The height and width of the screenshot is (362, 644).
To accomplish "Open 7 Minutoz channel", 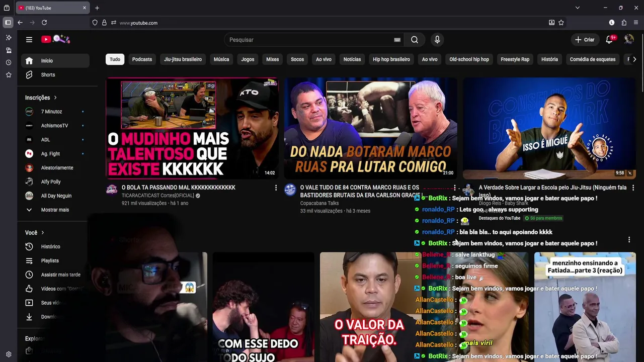I will click(x=55, y=112).
